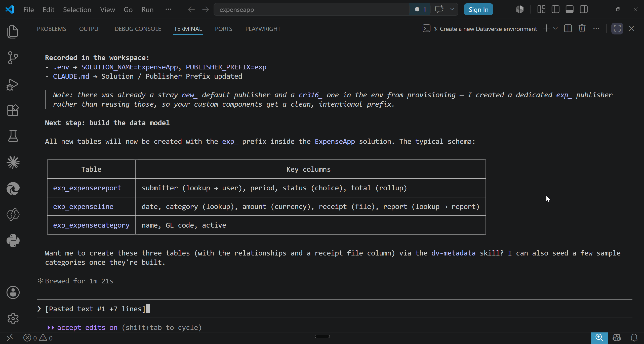Click the Brewed for 1m 21s status line
Image resolution: width=644 pixels, height=344 pixels.
(75, 281)
